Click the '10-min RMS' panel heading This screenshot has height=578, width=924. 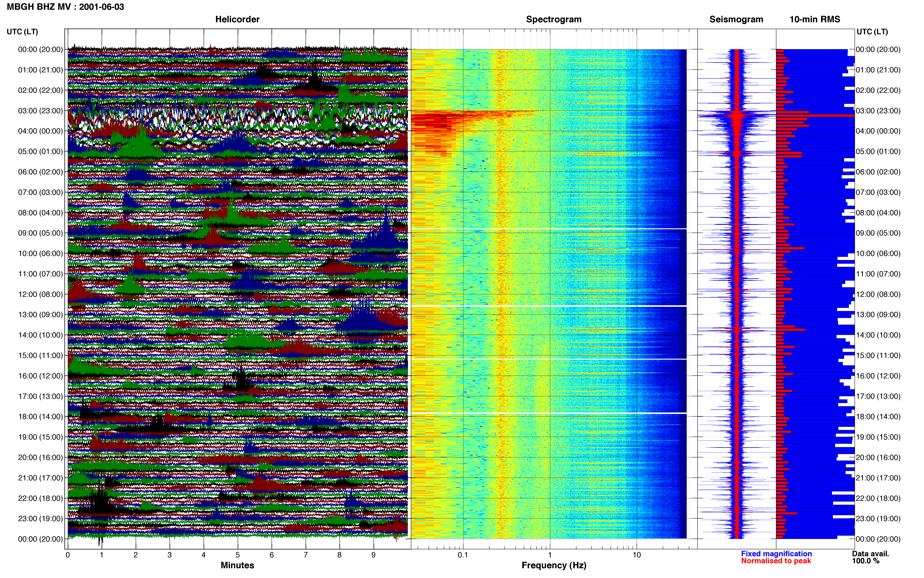(815, 19)
